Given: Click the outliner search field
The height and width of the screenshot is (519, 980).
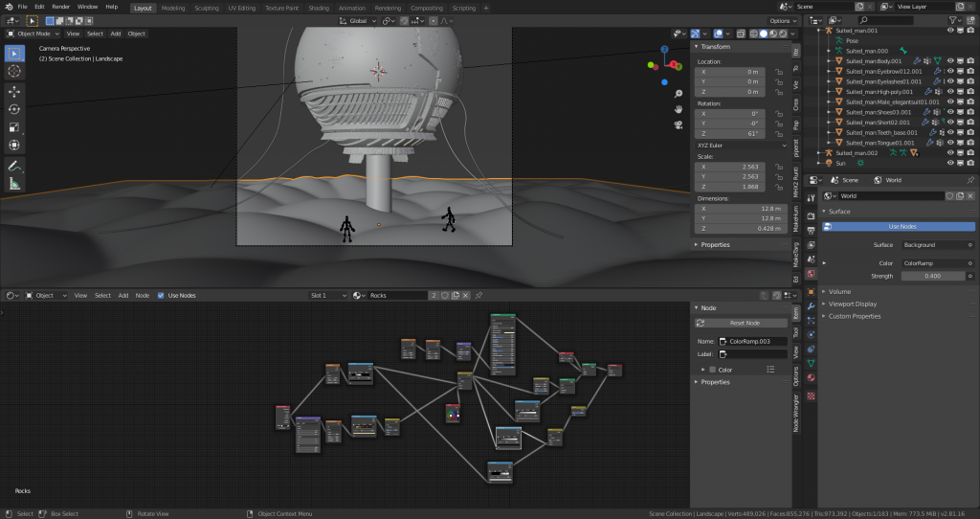Looking at the screenshot, I should (x=885, y=20).
